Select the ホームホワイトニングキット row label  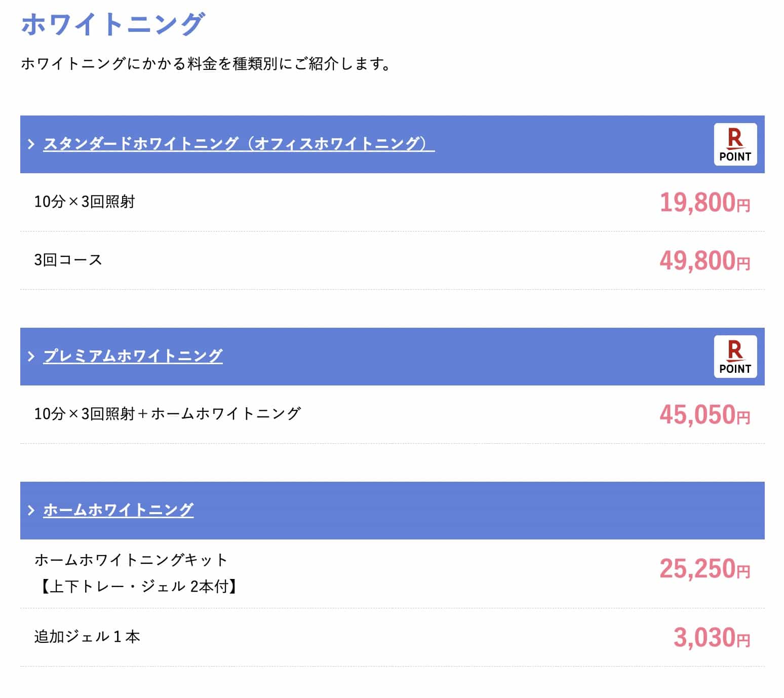131,560
